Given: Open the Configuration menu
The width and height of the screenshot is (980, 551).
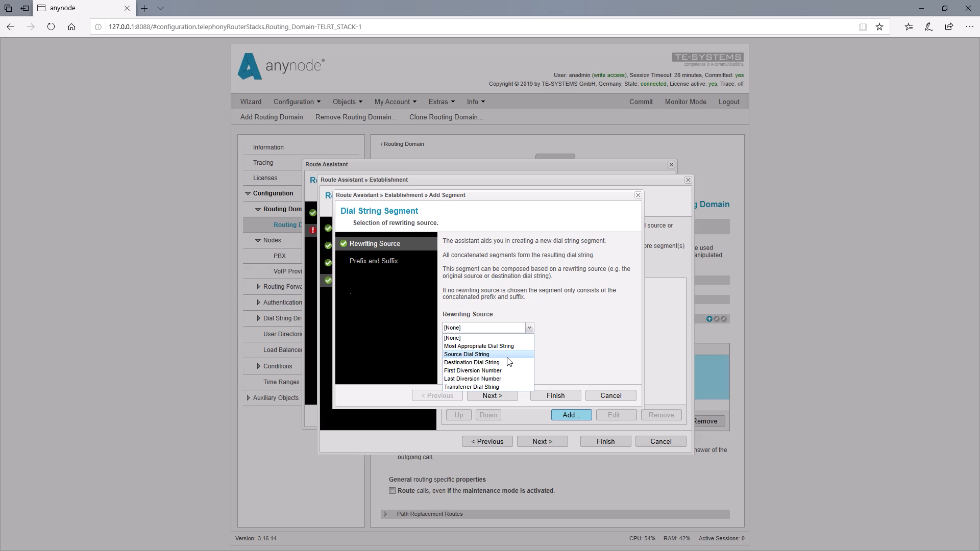Looking at the screenshot, I should coord(297,102).
